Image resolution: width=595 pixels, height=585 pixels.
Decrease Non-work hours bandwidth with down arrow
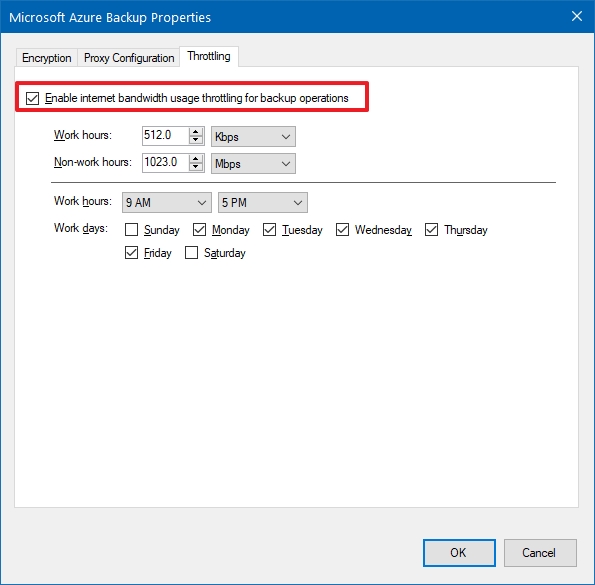(x=196, y=167)
